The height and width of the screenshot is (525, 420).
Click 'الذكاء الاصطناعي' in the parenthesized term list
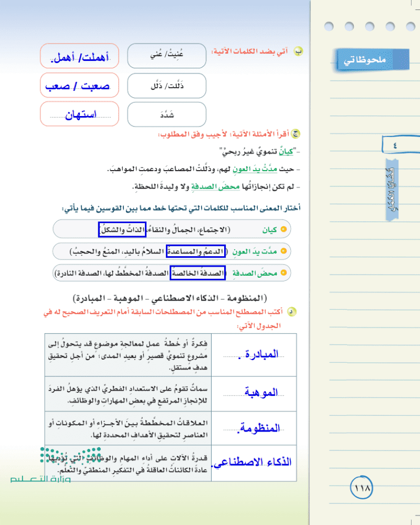185,298
